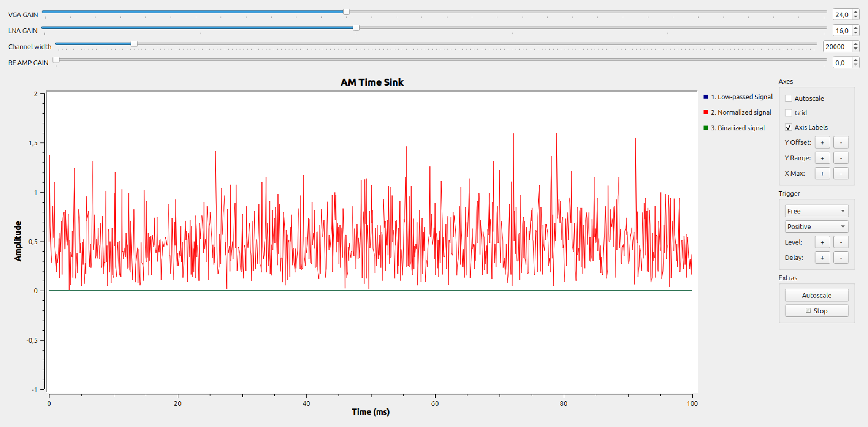Open the trigger slope dropdown showing Positive

point(816,226)
